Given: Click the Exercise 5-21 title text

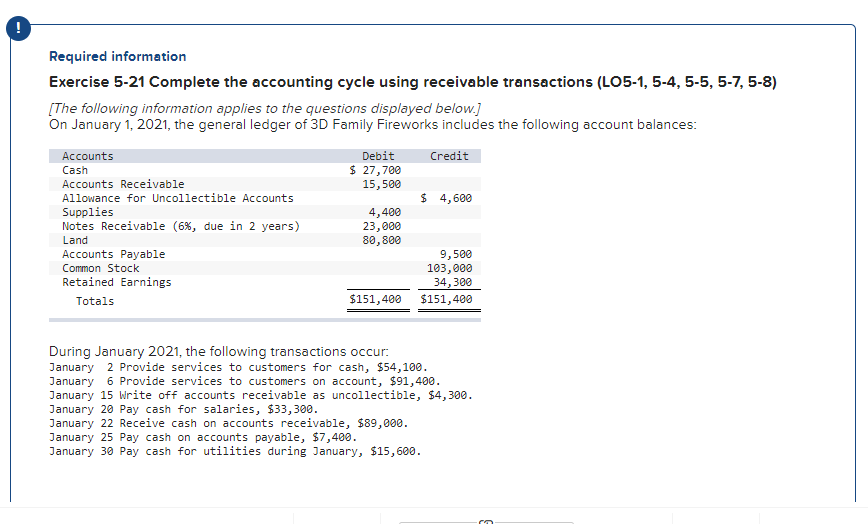Looking at the screenshot, I should click(412, 82).
